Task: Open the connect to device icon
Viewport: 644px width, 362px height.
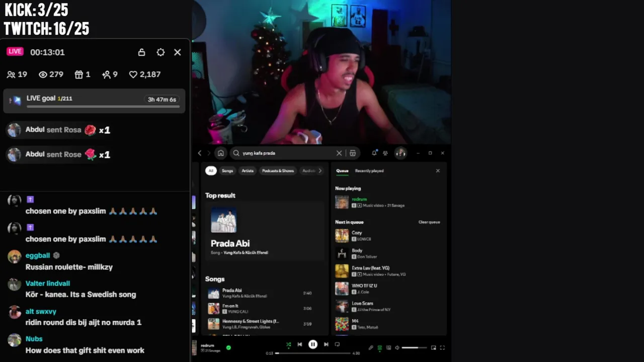Action: 388,347
